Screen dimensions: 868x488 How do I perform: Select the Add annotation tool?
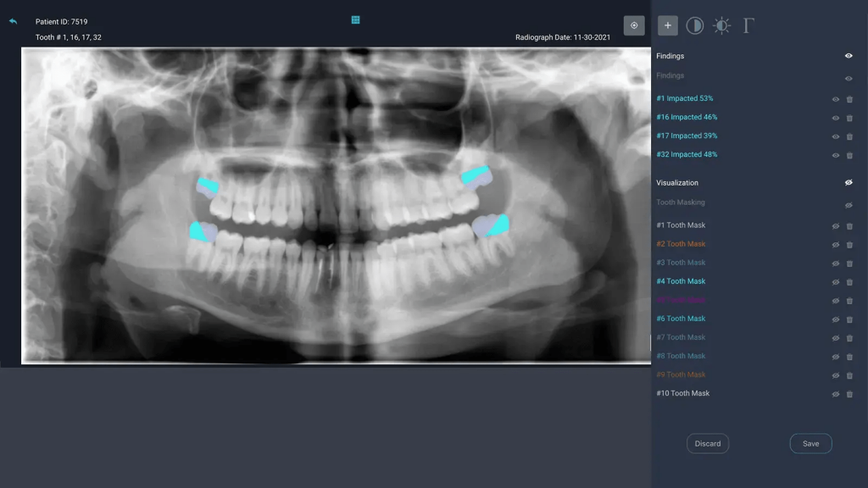pos(668,25)
